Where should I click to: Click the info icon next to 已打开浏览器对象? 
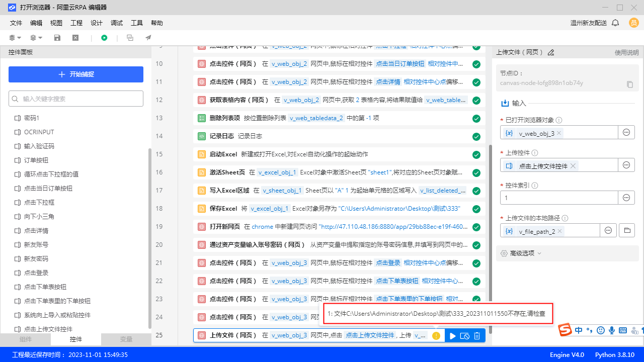click(559, 120)
